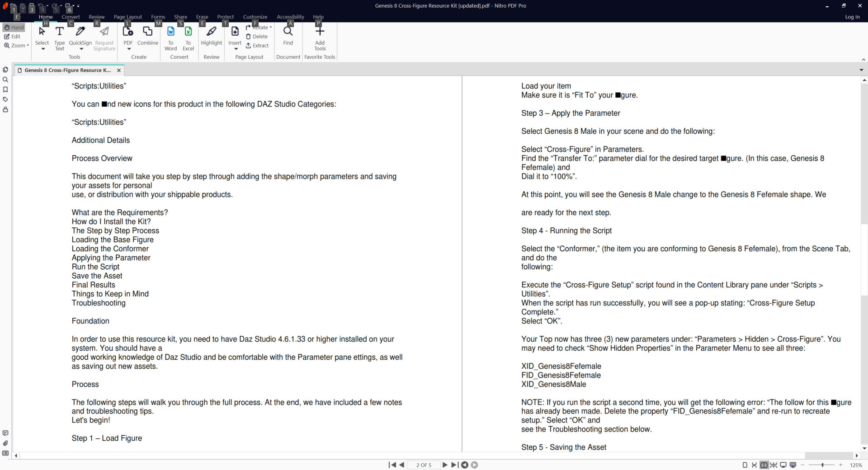Screen dimensions: 868x470
Task: Click Add Tools plus icon
Action: click(320, 36)
